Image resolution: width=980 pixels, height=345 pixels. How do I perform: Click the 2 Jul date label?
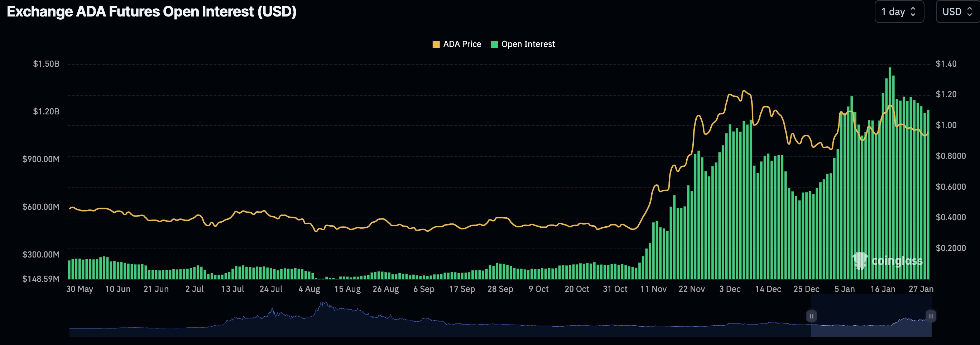[x=194, y=289]
